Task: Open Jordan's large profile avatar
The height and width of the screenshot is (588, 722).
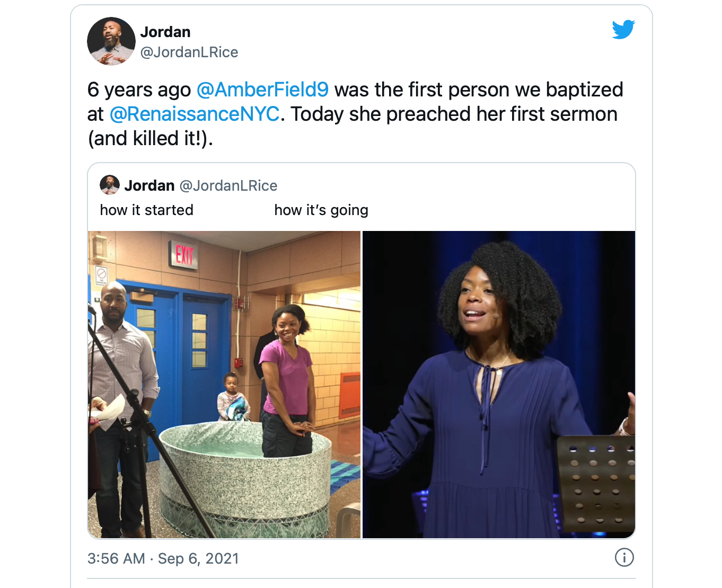Action: pyautogui.click(x=111, y=41)
